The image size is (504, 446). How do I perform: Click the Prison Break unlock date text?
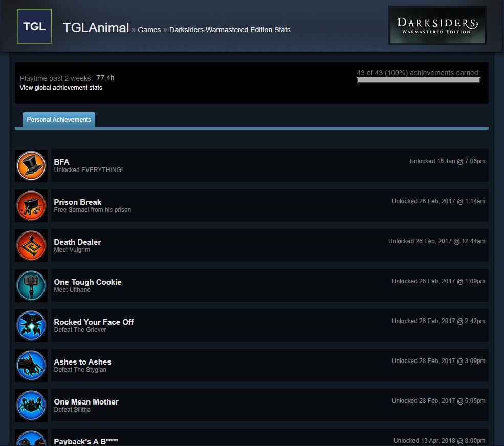coord(439,201)
